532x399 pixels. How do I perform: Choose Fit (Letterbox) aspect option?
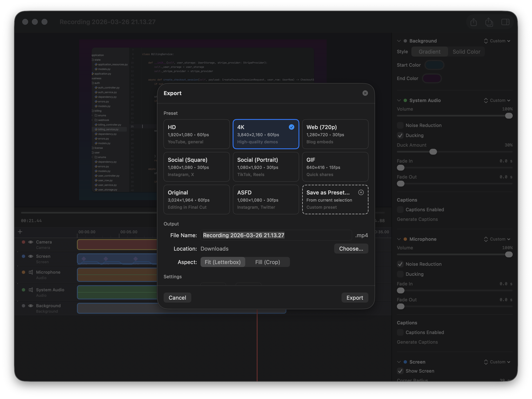click(223, 262)
